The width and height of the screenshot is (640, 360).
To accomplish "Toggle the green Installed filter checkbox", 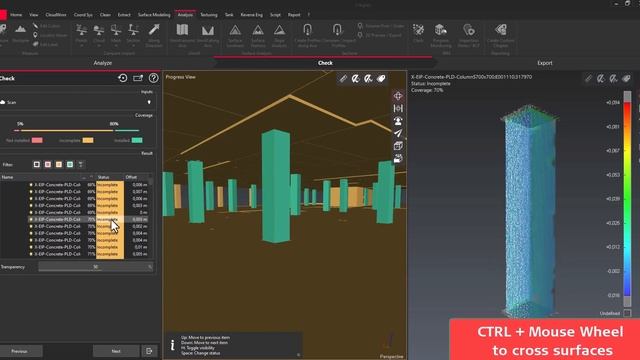I will 70,164.
